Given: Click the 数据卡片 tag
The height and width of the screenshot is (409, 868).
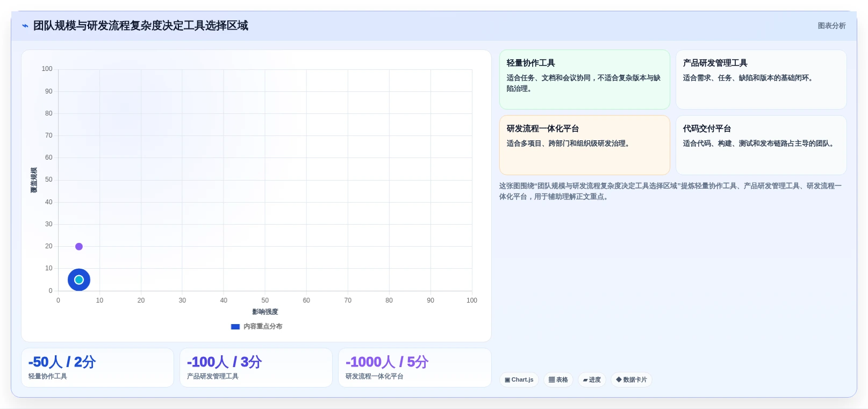Looking at the screenshot, I should point(632,379).
